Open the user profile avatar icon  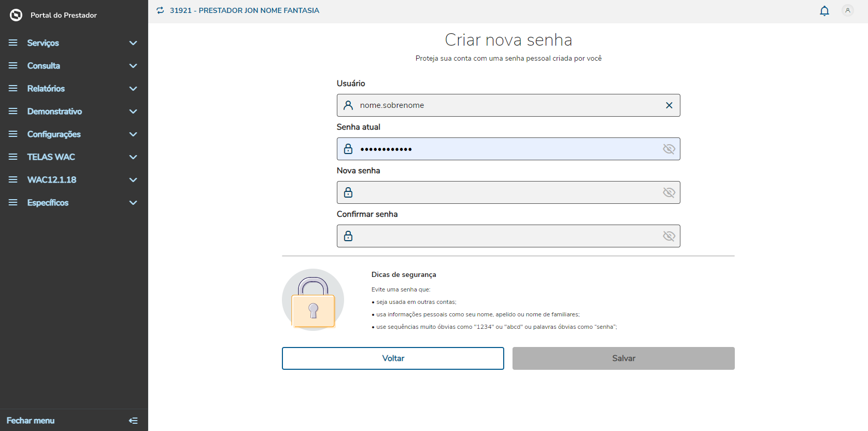pos(848,10)
